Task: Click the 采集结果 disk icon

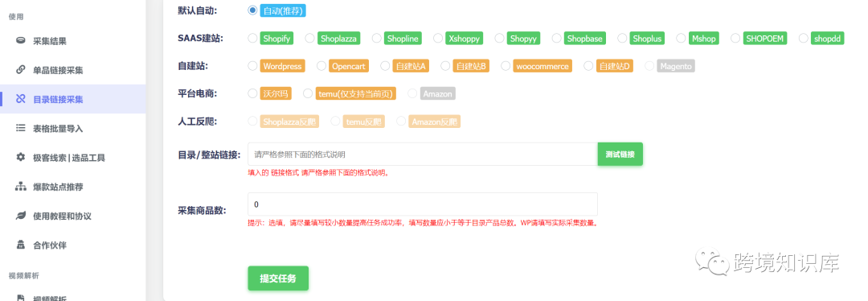Action: click(20, 40)
